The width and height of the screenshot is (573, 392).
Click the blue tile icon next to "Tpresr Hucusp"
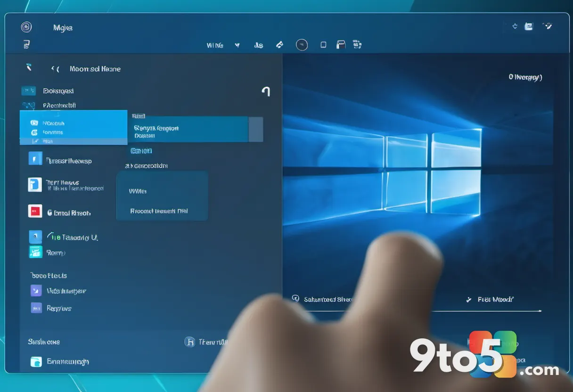(x=35, y=158)
